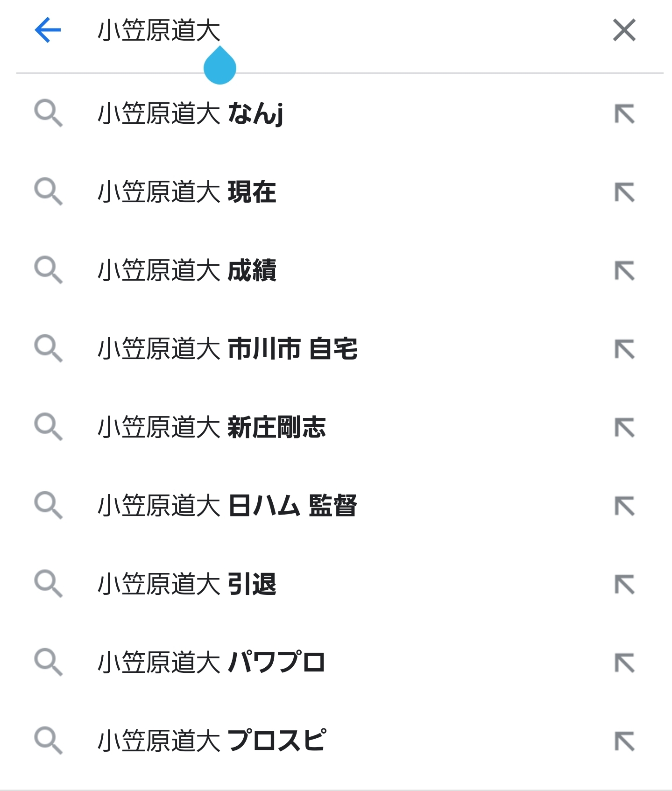Viewport: 672px width, 791px height.
Task: Search for 小笠原道大 日ハム 監督
Action: tap(227, 506)
